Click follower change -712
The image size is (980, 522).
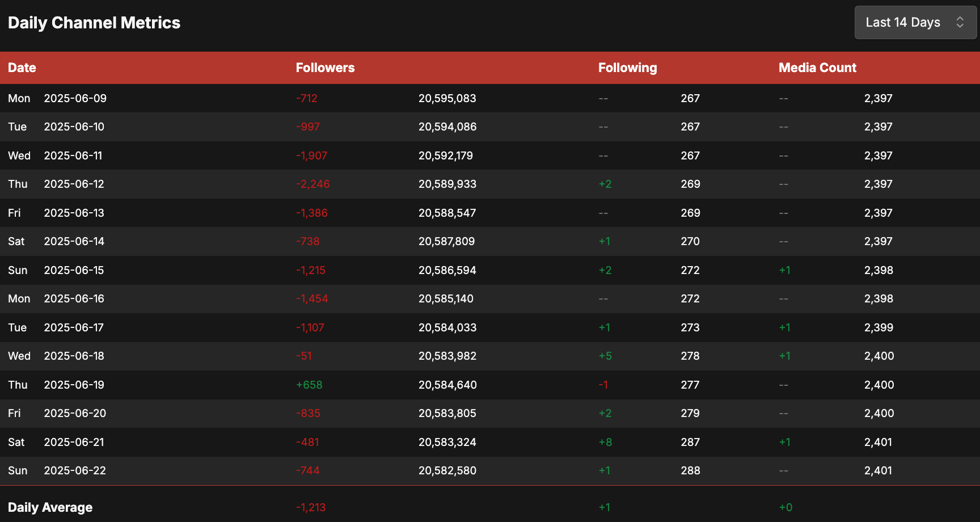[307, 99]
